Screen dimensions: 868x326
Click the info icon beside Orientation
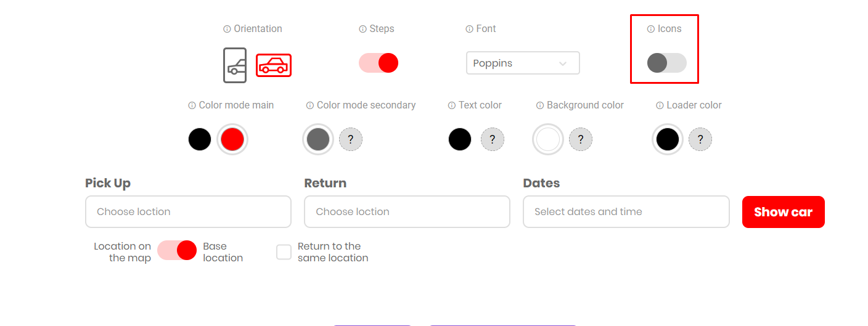click(x=227, y=29)
